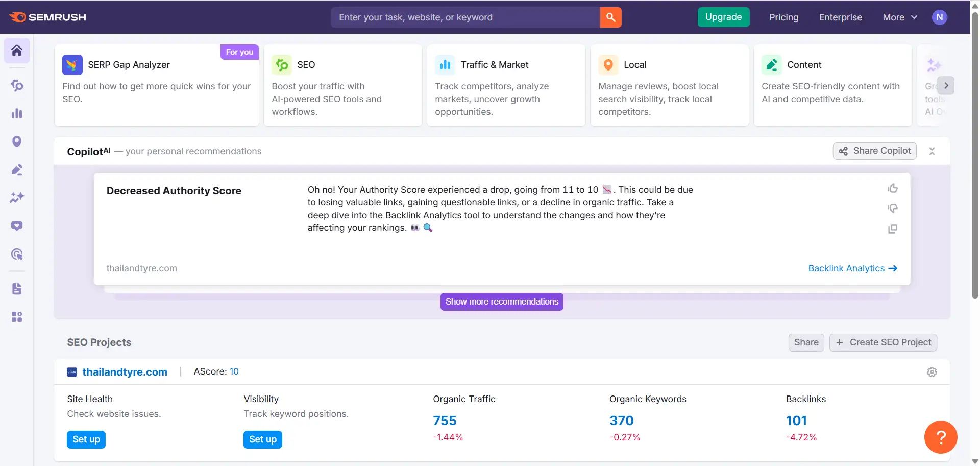Thumbs down the Copilot recommendation
The image size is (980, 466).
click(x=893, y=208)
